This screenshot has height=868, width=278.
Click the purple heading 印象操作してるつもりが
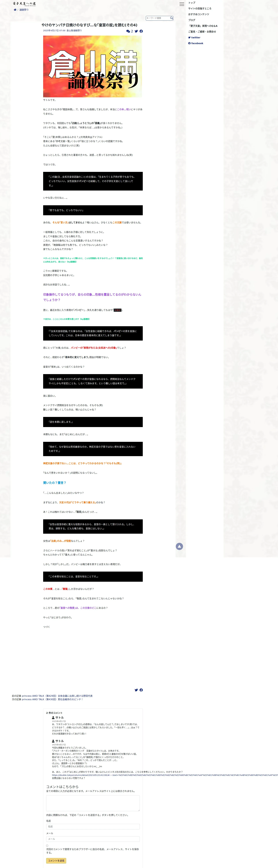tap(92, 297)
